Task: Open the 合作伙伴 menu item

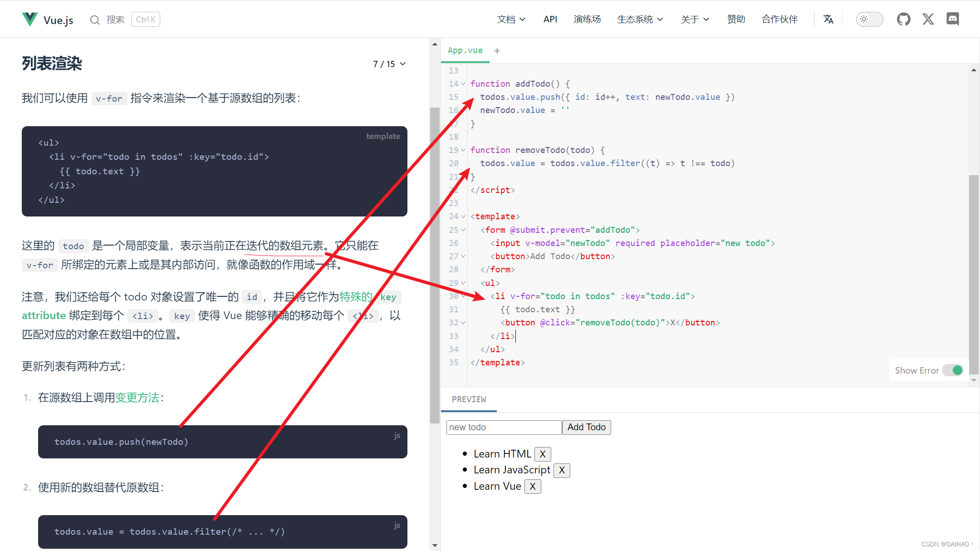Action: point(779,19)
